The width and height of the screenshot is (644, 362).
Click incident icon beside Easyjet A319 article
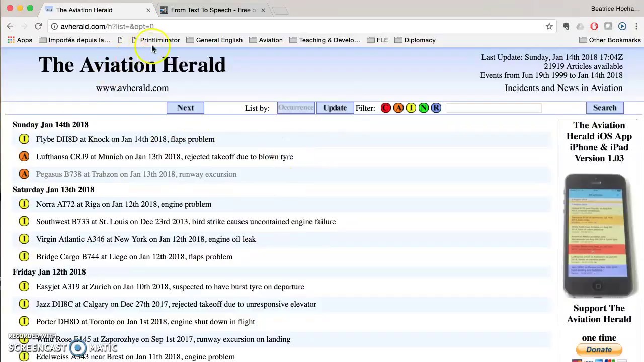pos(24,286)
